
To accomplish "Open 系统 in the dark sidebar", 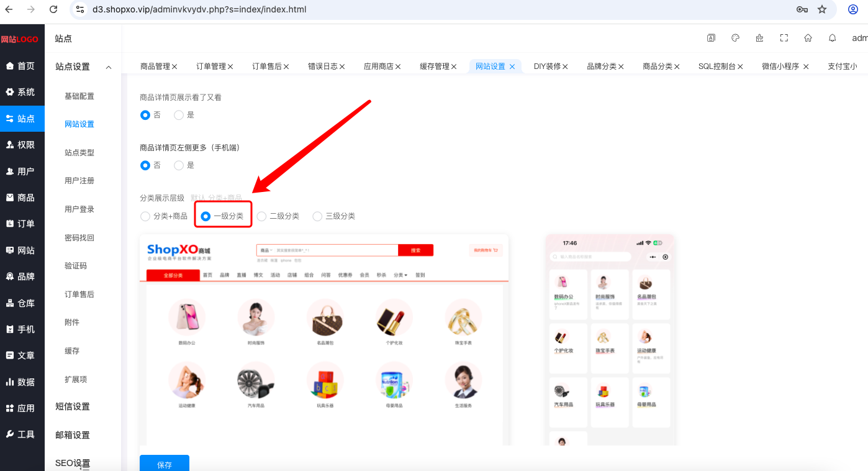I will [22, 92].
